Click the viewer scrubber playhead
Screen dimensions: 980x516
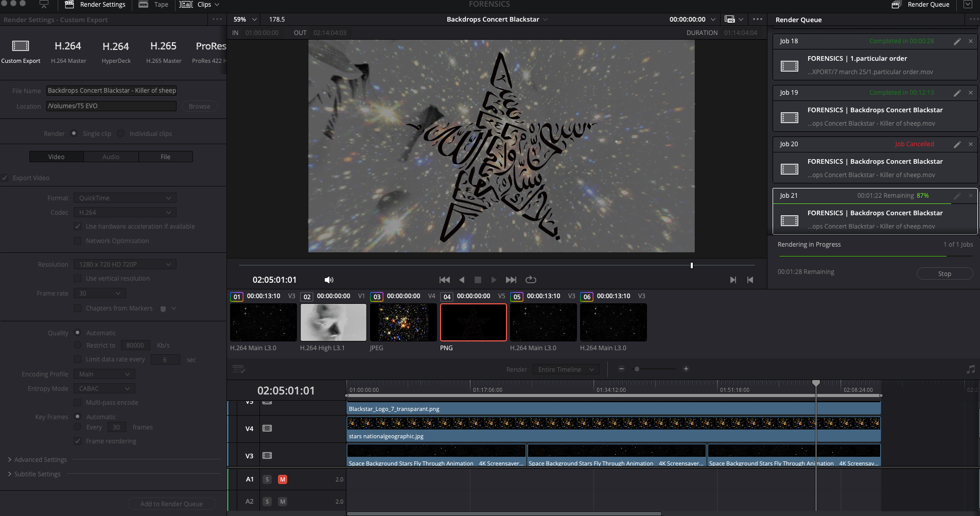click(692, 265)
